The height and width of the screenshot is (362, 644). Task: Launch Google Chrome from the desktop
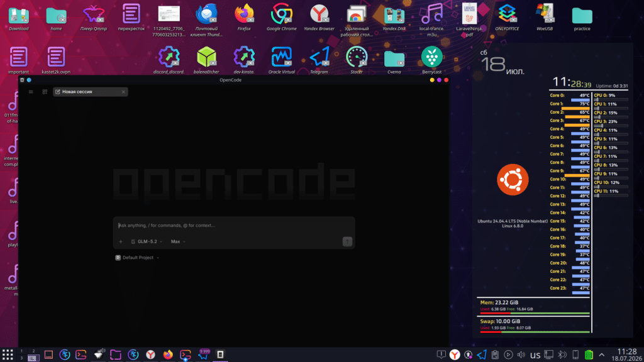tap(281, 18)
